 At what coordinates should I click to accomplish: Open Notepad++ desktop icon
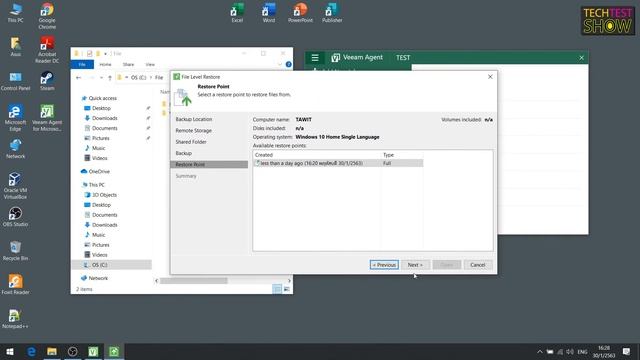click(x=16, y=318)
